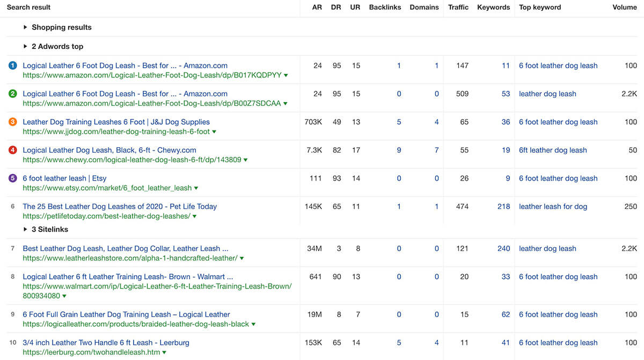Click the AR column header

coord(317,8)
